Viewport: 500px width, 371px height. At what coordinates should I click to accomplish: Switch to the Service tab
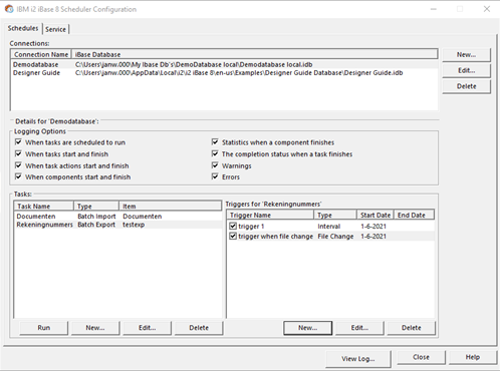[x=56, y=29]
